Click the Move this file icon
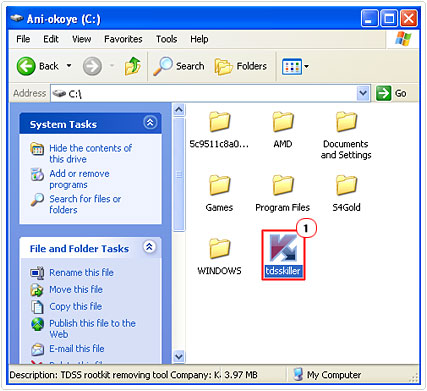Image resolution: width=427 pixels, height=391 pixels. pos(37,290)
